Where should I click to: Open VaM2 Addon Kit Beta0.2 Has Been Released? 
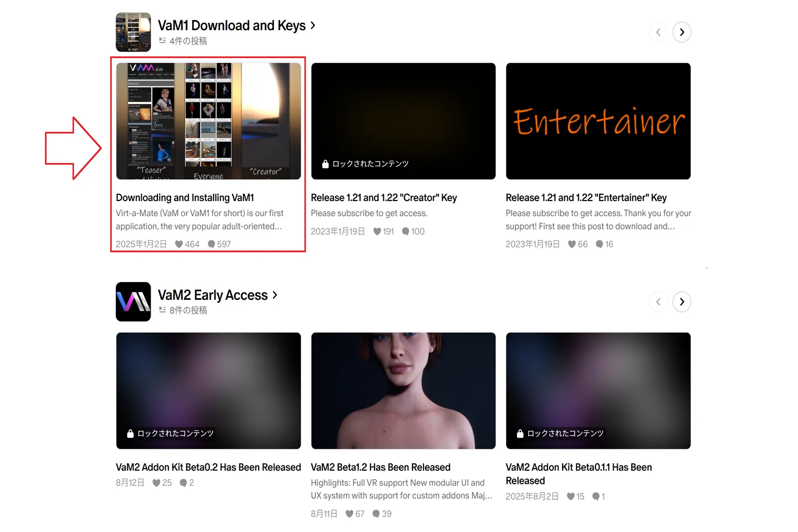(208, 468)
